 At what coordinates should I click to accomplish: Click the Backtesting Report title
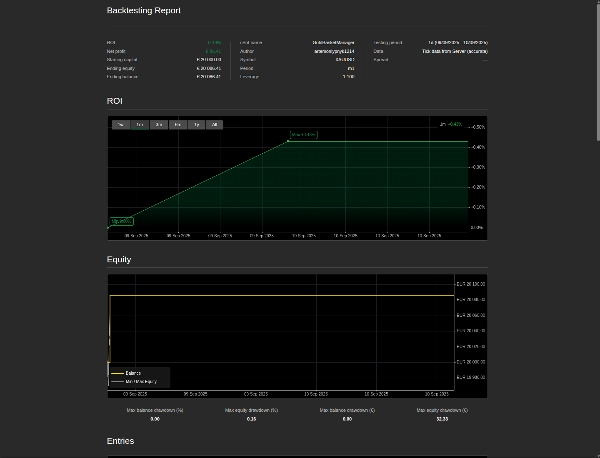143,10
